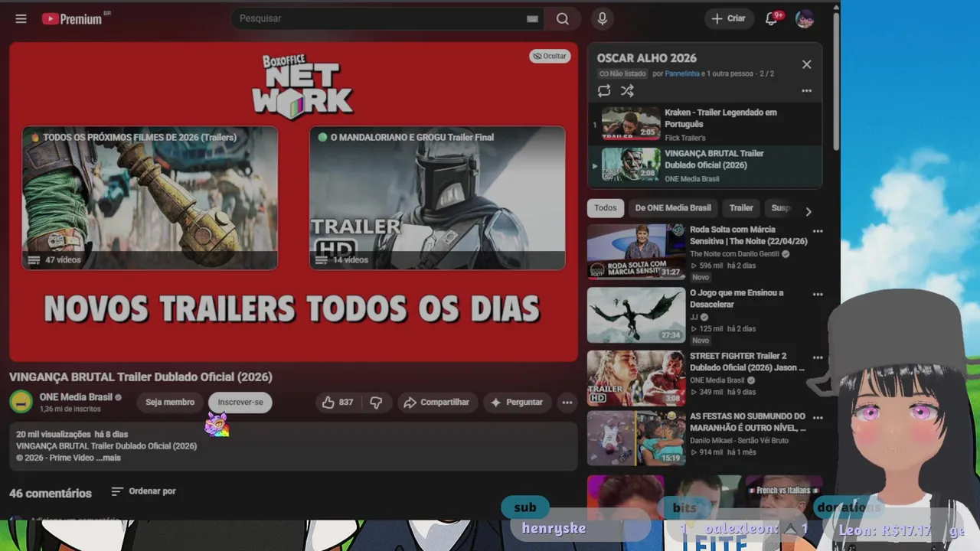Expand description with ...mais link
The image size is (980, 551).
(x=109, y=458)
